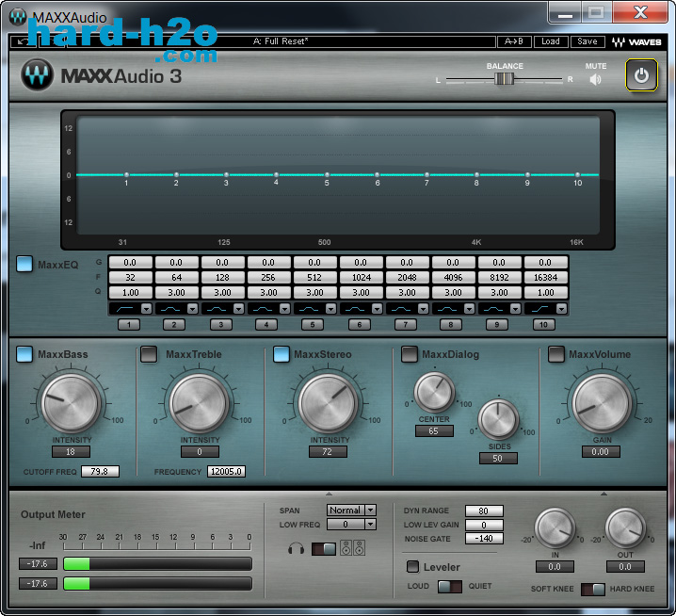Flip the headphones/speakers switch
This screenshot has height=616, width=676.
tap(323, 549)
